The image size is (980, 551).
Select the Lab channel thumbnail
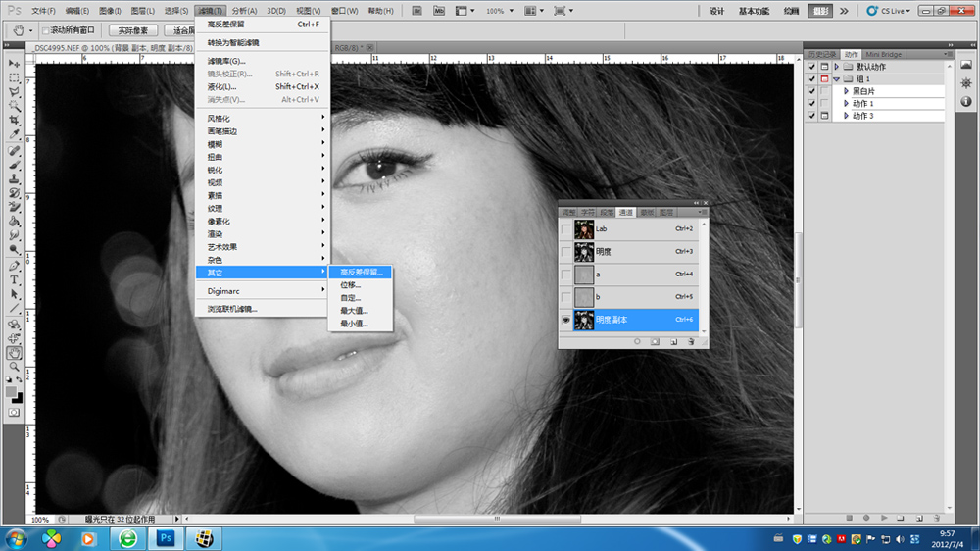584,228
